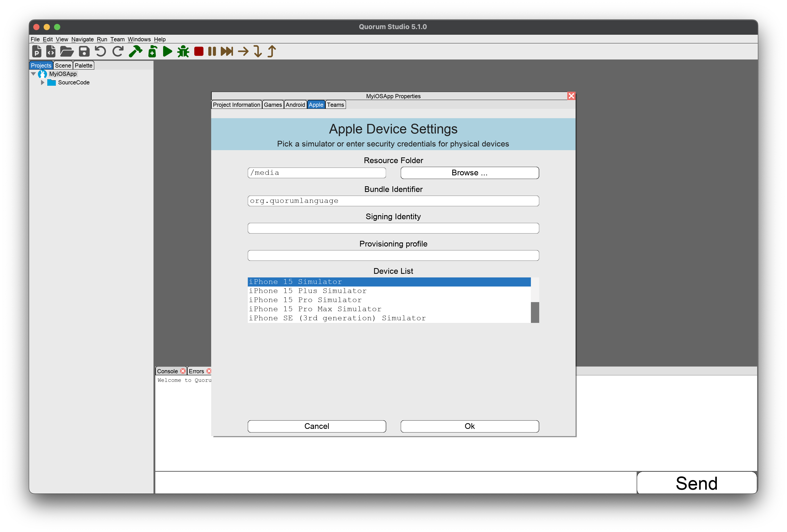Screen dimensions: 787x532
Task: Click the New Project icon
Action: pos(37,51)
